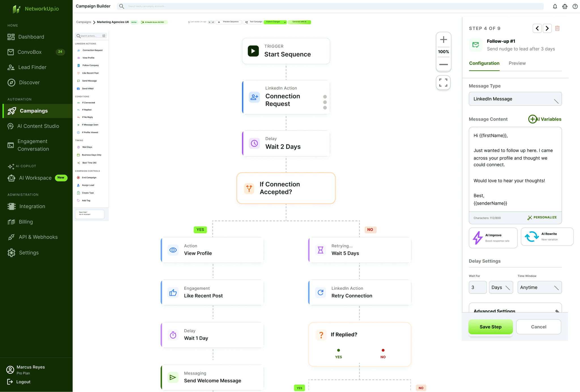Viewport: 580px width, 392px height.
Task: Click Generate with AI button
Action: [299, 22]
